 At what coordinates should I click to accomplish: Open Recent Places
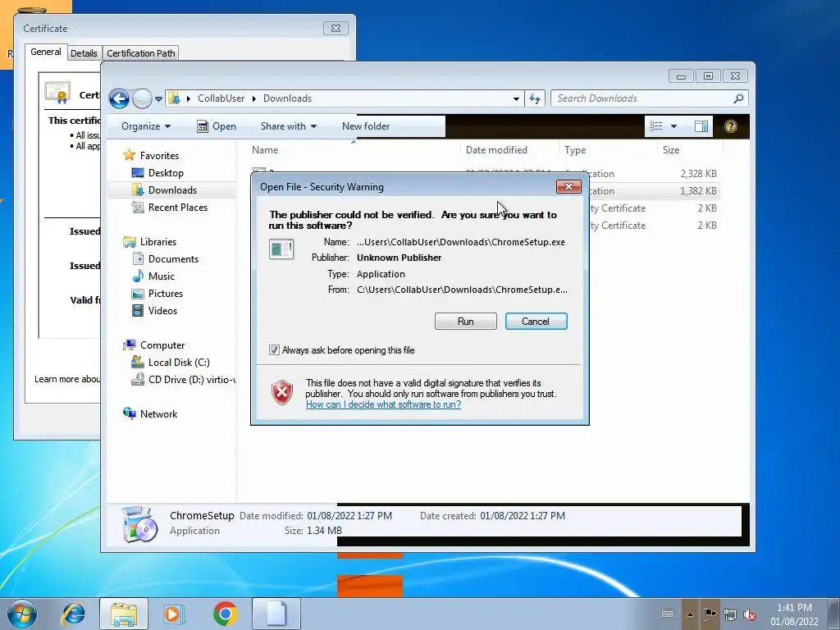click(178, 208)
